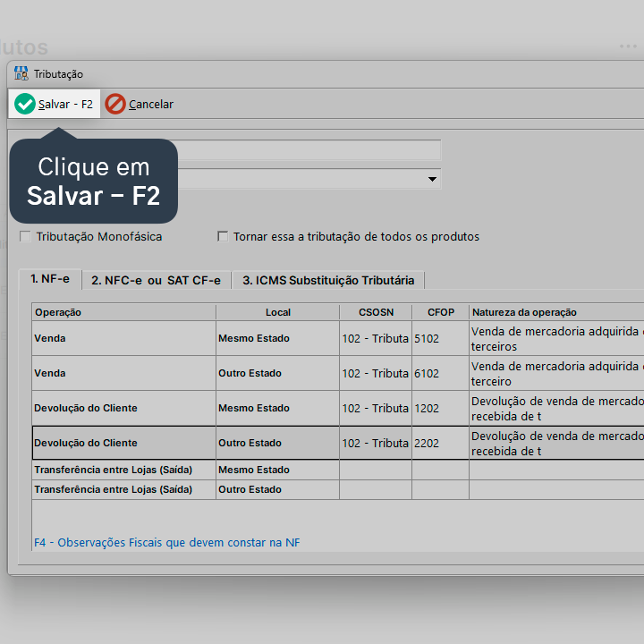The width and height of the screenshot is (644, 644).
Task: Click the empty text field above the dropdown
Action: click(x=309, y=150)
